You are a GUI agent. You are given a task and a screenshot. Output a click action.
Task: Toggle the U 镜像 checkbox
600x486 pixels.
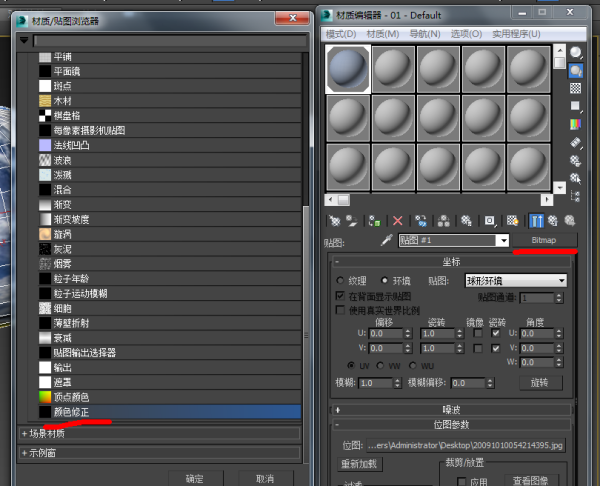[478, 333]
